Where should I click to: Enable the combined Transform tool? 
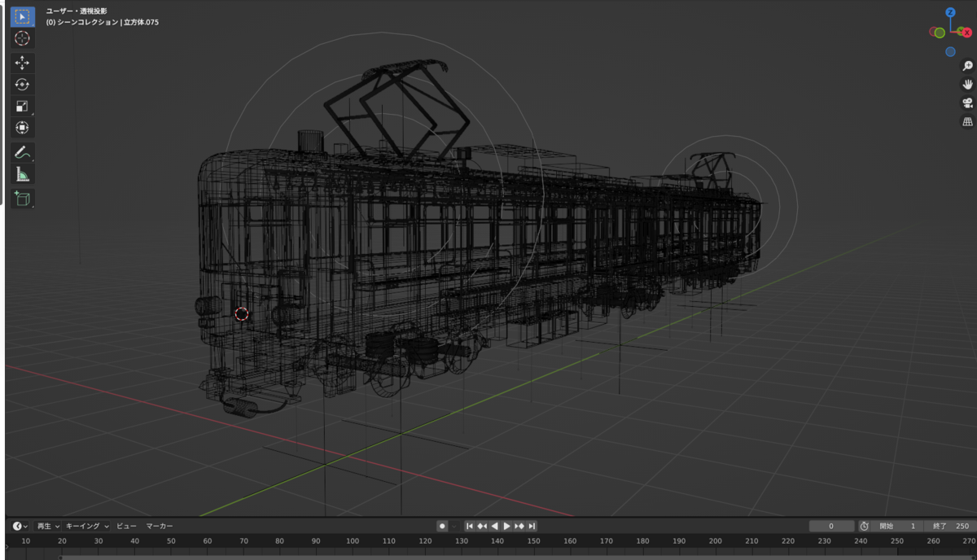[x=22, y=128]
